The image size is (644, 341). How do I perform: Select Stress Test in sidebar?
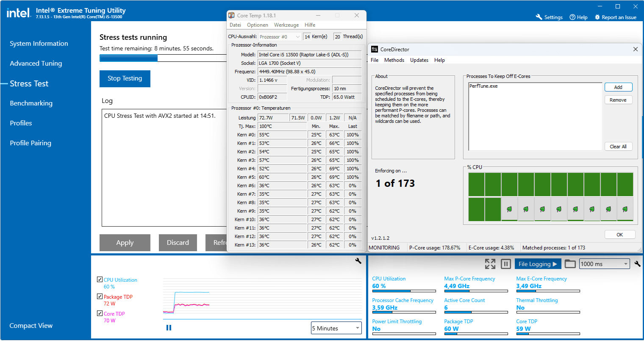click(x=29, y=83)
